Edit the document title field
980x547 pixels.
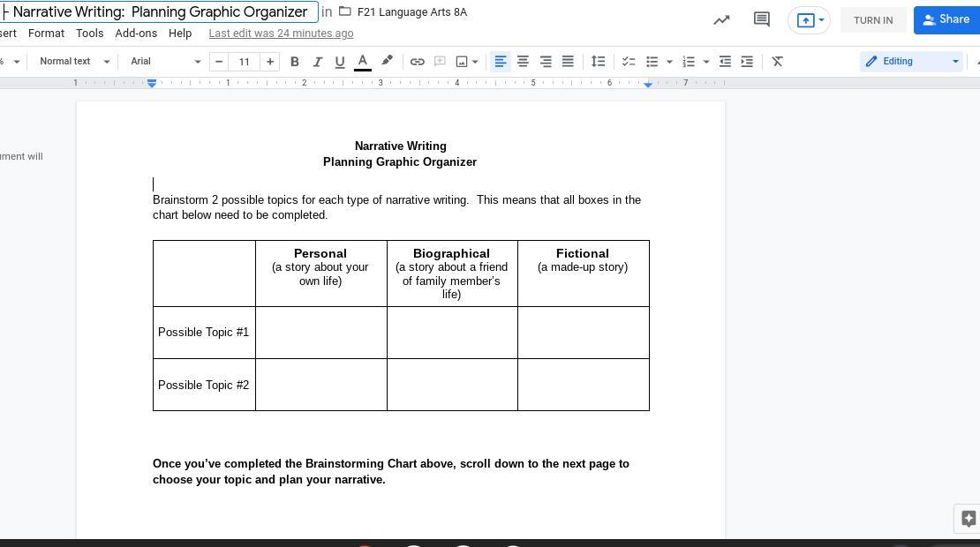[160, 11]
